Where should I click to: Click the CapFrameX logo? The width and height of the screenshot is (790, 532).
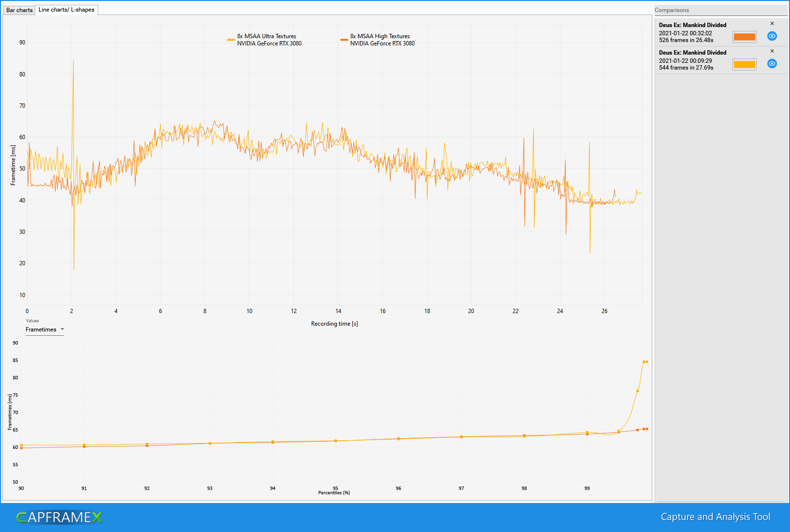click(x=59, y=518)
